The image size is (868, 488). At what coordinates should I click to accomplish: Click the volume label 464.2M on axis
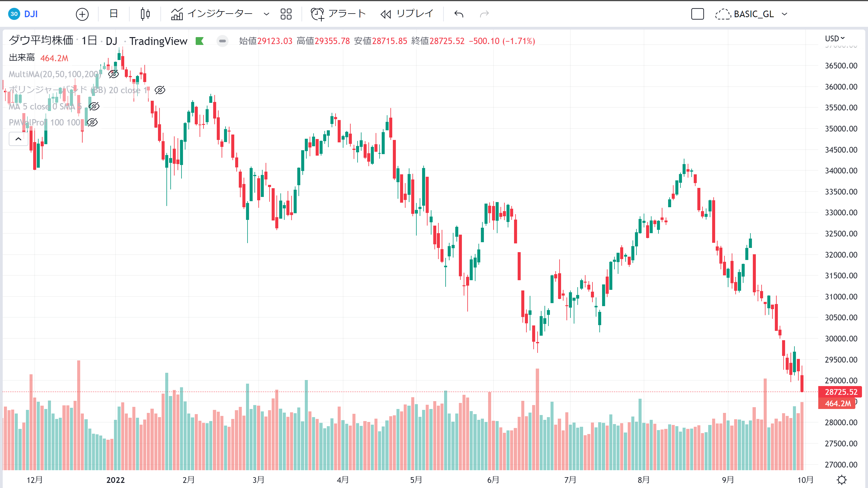coord(837,403)
